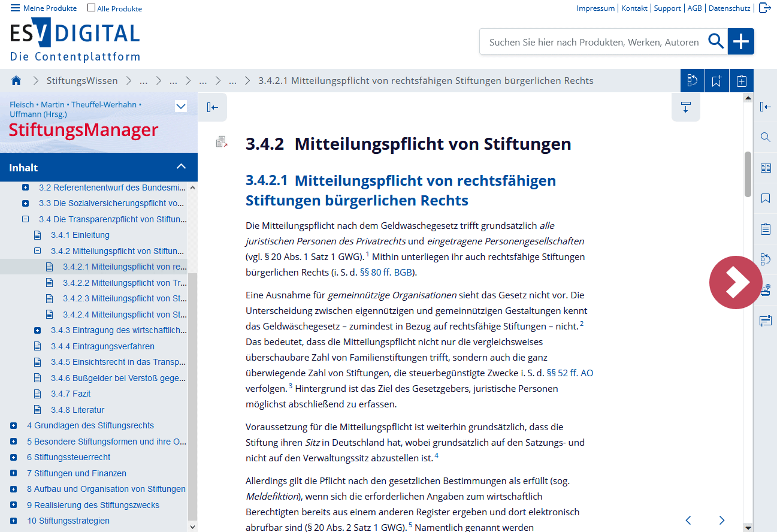Open the Datenschutz link

[x=729, y=8]
